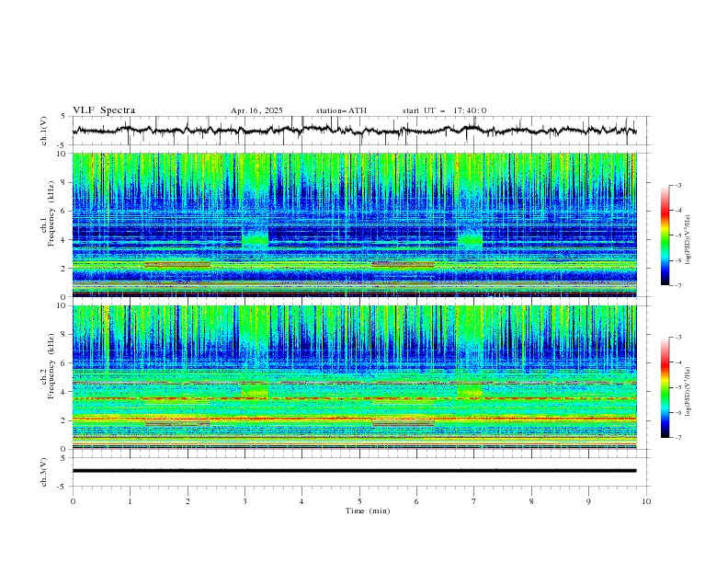Click the "Time (min)" axis title
This screenshot has height=563, width=728.
(368, 511)
